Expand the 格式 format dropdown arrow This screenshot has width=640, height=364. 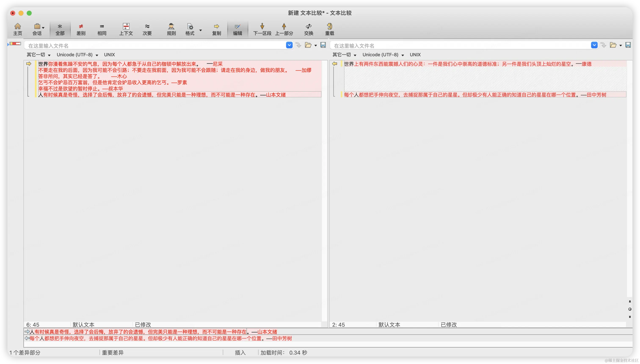tap(200, 30)
